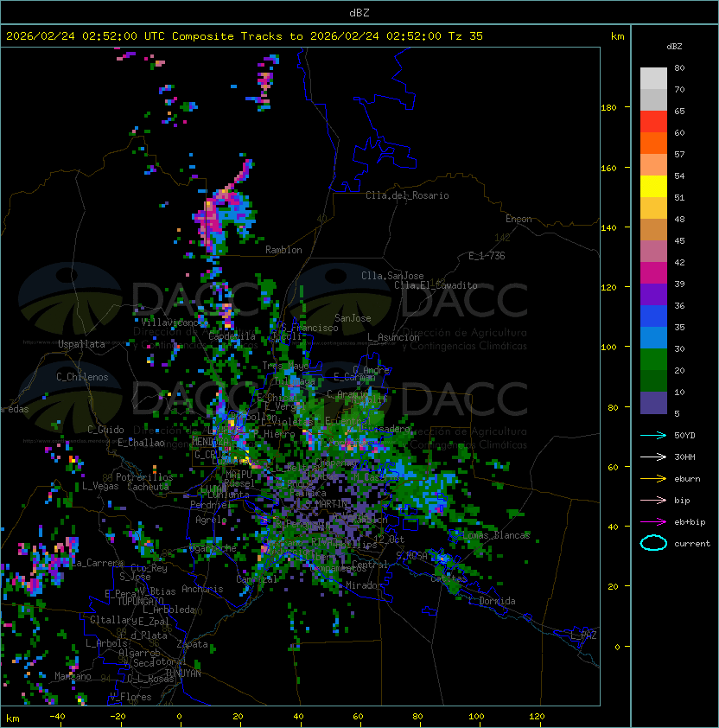Image resolution: width=719 pixels, height=728 pixels.
Task: Click the 'Zapata' map label
Action: pos(192,644)
